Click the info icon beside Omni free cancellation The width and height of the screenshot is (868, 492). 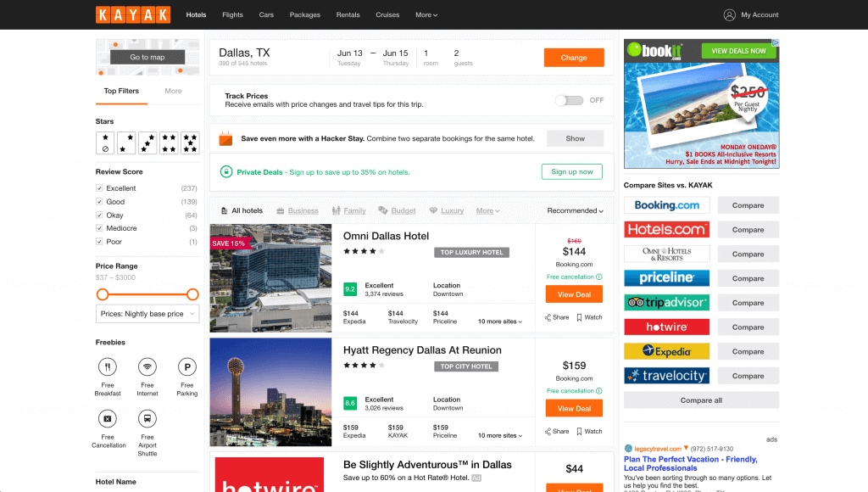tap(599, 277)
